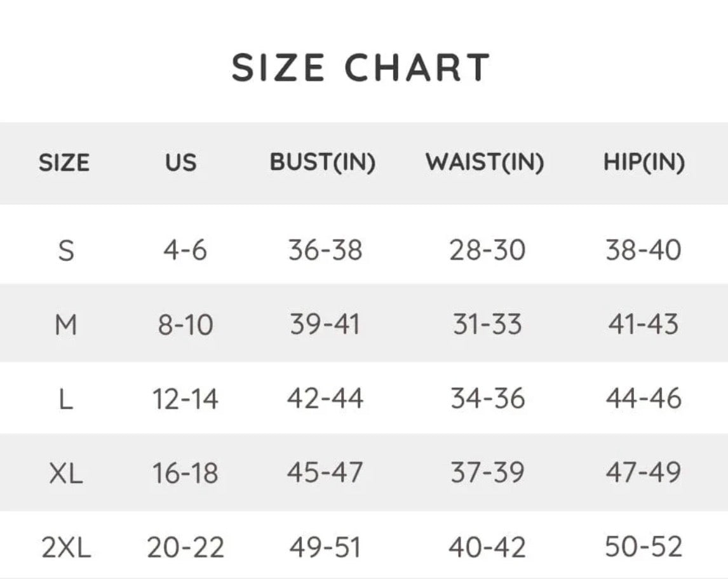Click the L size row label

[66, 399]
